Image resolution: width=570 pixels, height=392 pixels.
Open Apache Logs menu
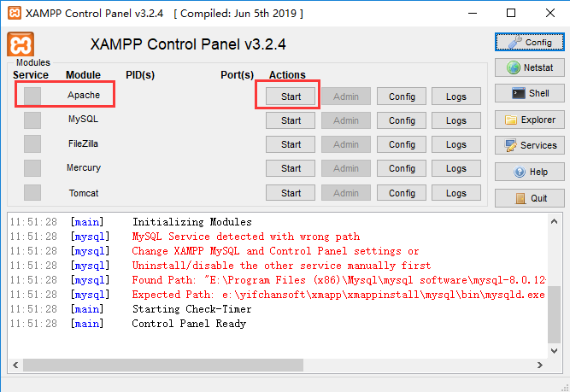pos(456,97)
